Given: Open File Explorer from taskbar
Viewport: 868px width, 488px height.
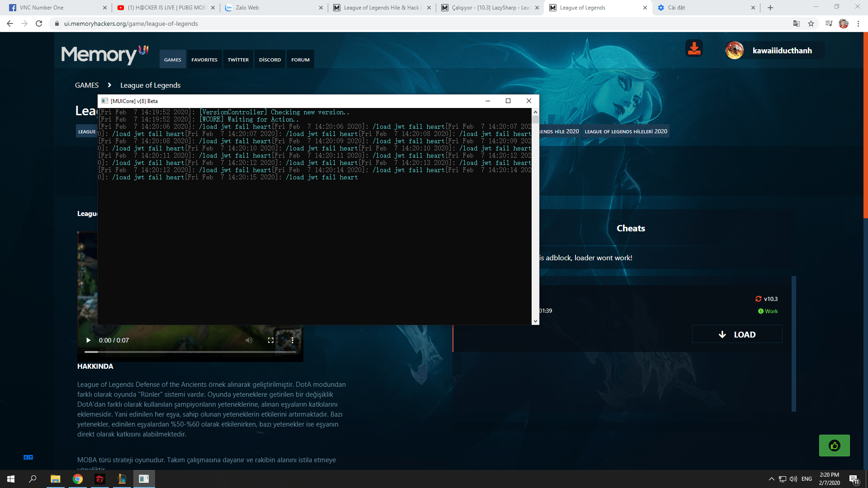Looking at the screenshot, I should coord(55,479).
